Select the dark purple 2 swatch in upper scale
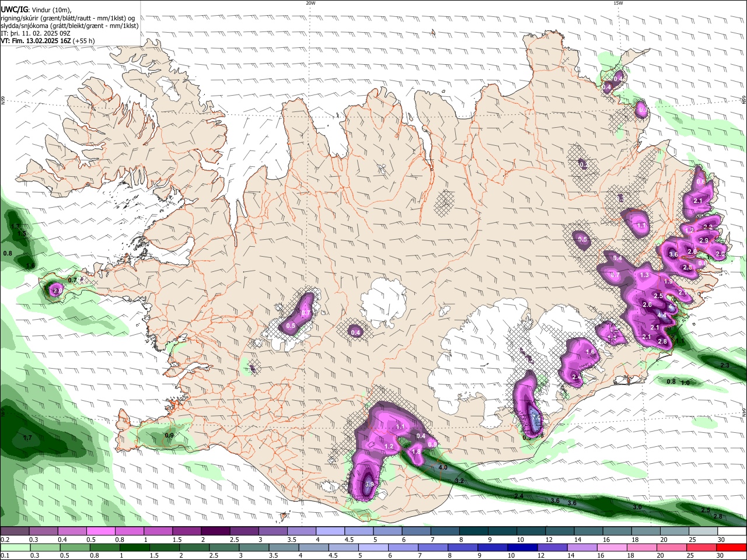Viewport: 747px width, 560px height. [x=215, y=531]
